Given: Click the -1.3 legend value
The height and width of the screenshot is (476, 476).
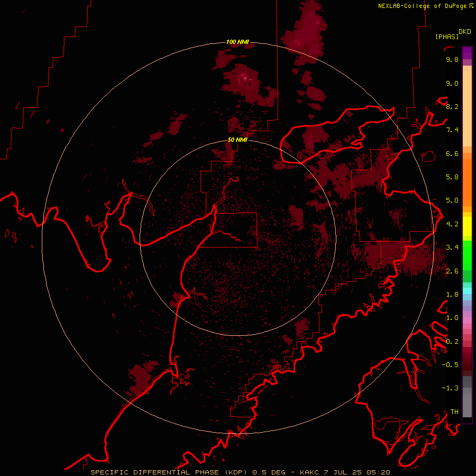Looking at the screenshot, I should [450, 388].
